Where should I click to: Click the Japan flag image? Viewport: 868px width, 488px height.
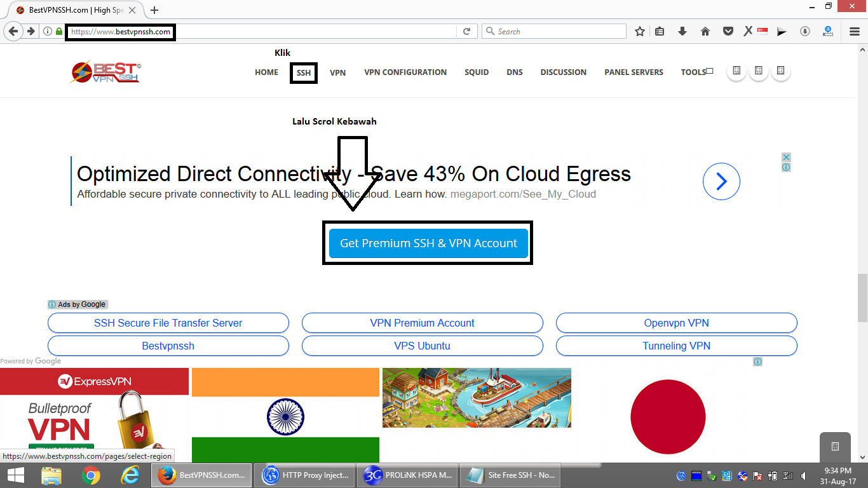[x=668, y=416]
